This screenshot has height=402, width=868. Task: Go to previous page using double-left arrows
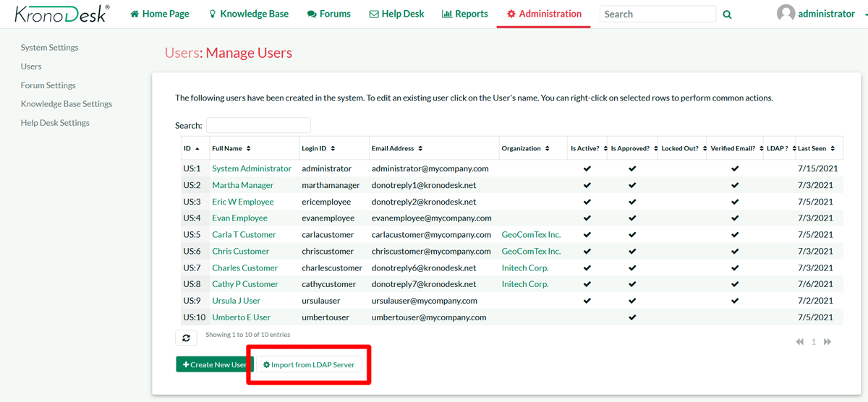[800, 342]
